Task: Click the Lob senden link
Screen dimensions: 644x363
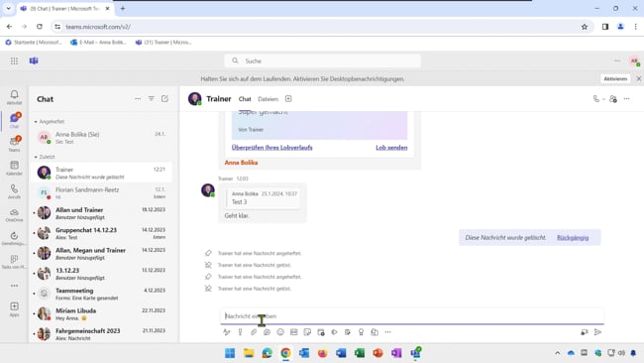Action: coord(391,148)
